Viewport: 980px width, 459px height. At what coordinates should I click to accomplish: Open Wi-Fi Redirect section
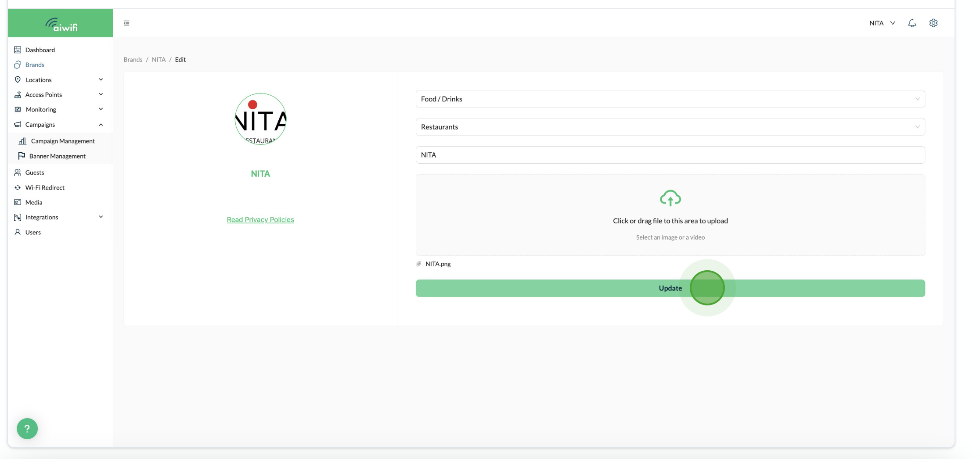(45, 187)
